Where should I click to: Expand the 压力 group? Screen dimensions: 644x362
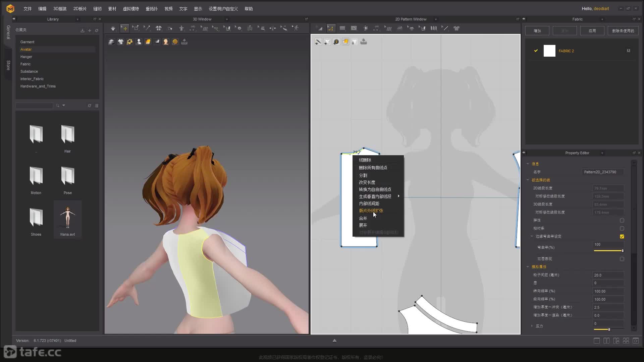point(532,326)
